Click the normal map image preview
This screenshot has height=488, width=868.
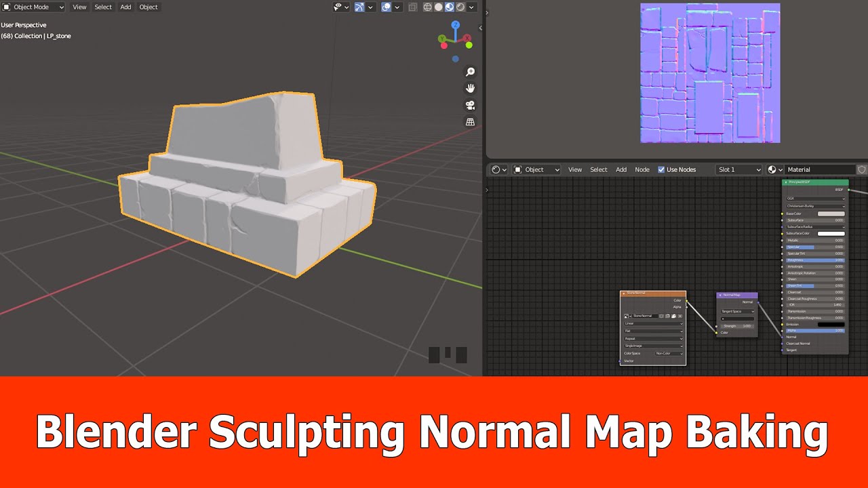710,73
